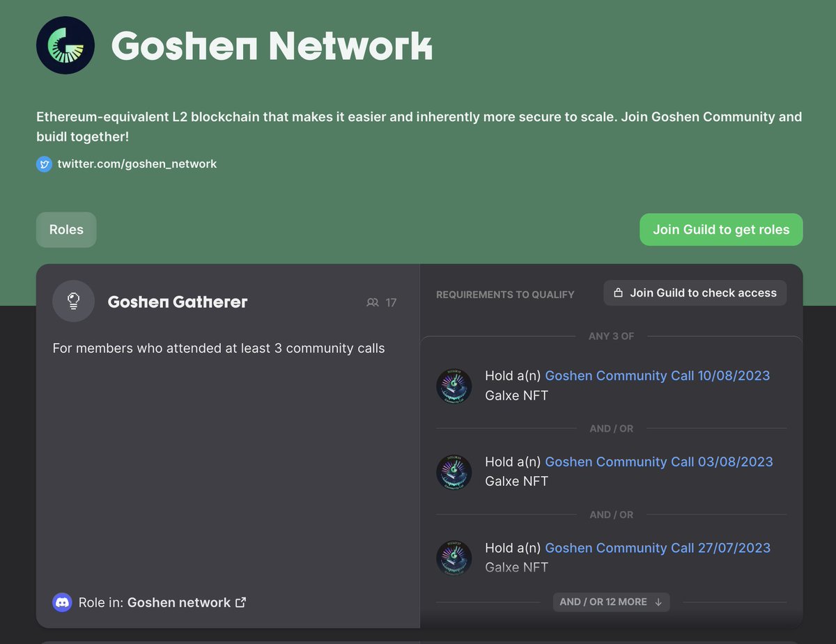The height and width of the screenshot is (644, 836).
Task: Click the lightbulb role icon for Goshen Gatherer
Action: click(73, 301)
